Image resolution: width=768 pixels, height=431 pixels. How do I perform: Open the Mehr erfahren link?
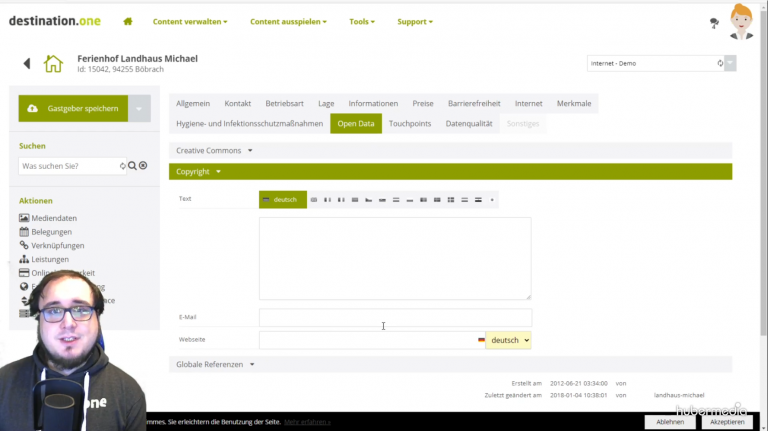pos(307,422)
